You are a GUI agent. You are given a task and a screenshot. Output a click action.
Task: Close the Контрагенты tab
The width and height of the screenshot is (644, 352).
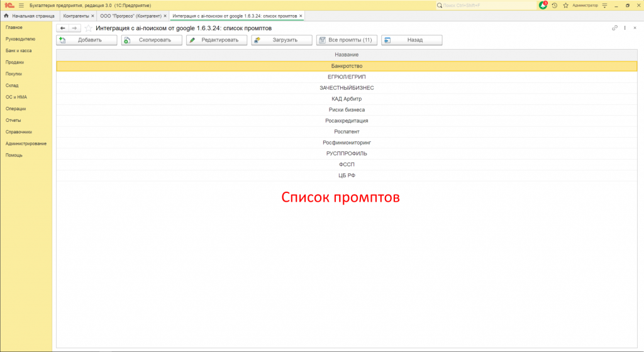[x=92, y=16]
